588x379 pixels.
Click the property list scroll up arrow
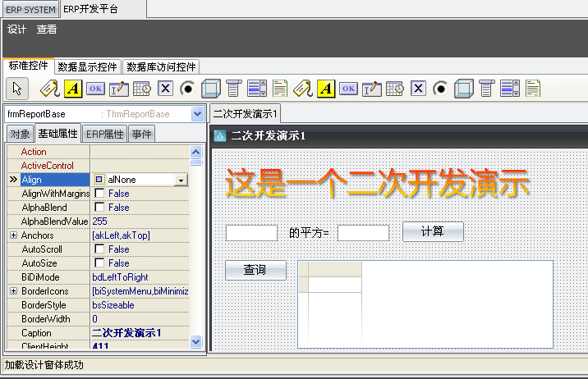[196, 152]
